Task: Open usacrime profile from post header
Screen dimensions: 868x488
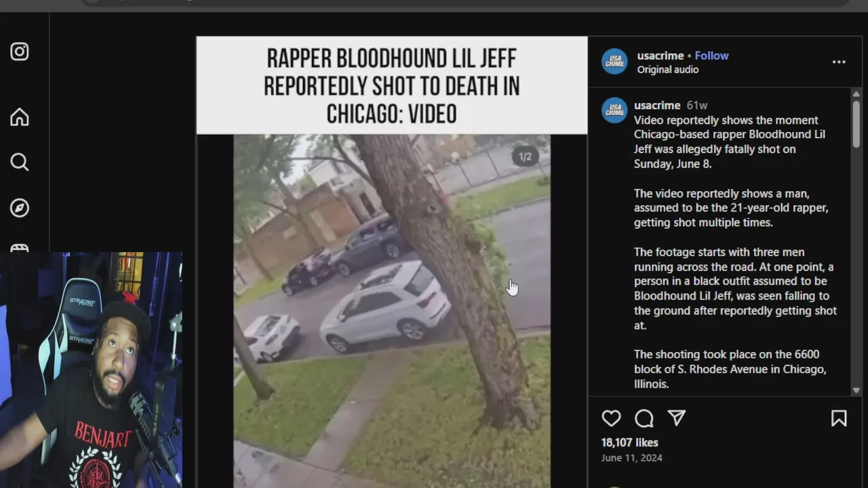Action: click(x=661, y=56)
